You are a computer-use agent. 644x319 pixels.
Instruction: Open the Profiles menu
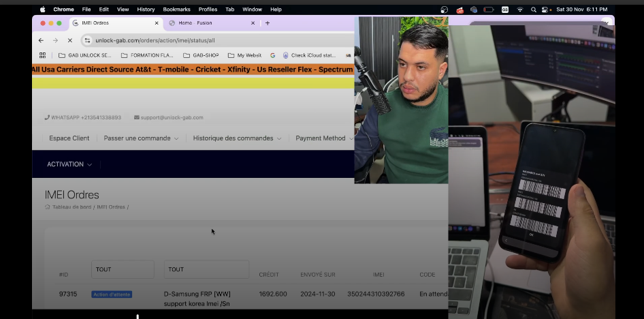(208, 10)
